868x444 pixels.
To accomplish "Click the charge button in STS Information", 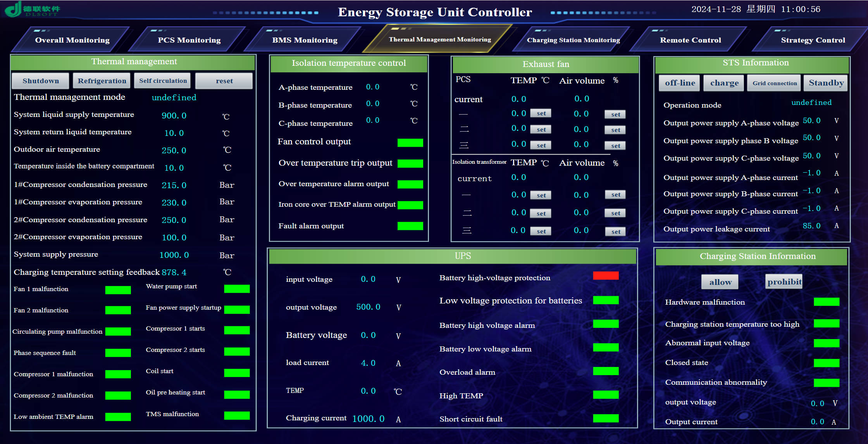I will click(724, 82).
